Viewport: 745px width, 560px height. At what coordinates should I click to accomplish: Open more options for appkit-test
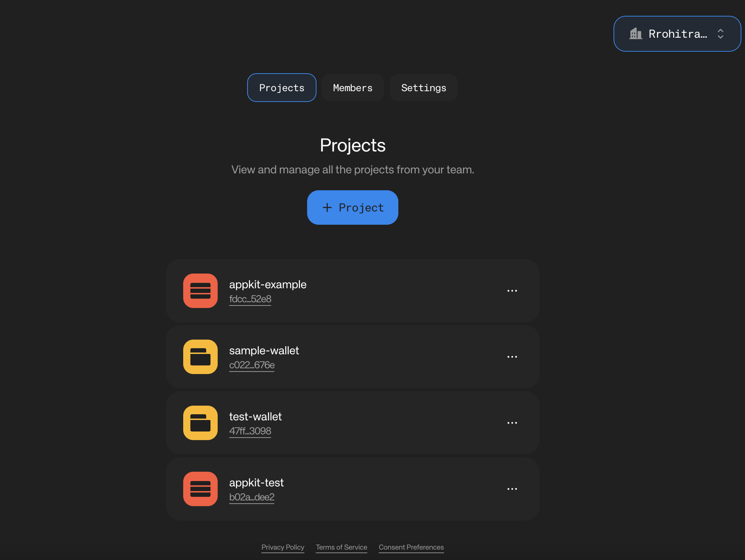point(512,489)
